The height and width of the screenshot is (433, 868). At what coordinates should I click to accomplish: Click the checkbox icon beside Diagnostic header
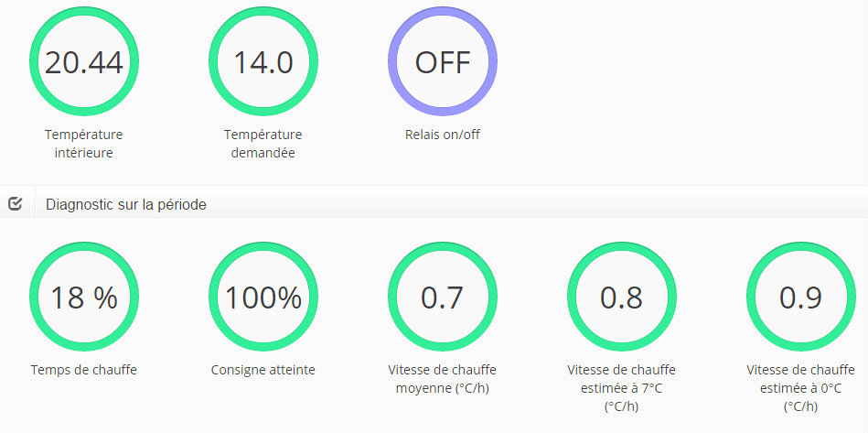pos(16,204)
